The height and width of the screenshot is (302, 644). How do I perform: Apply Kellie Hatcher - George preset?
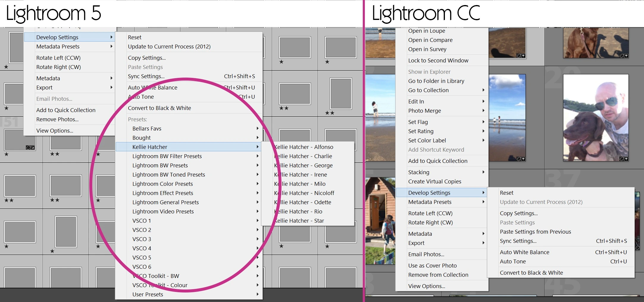(308, 165)
